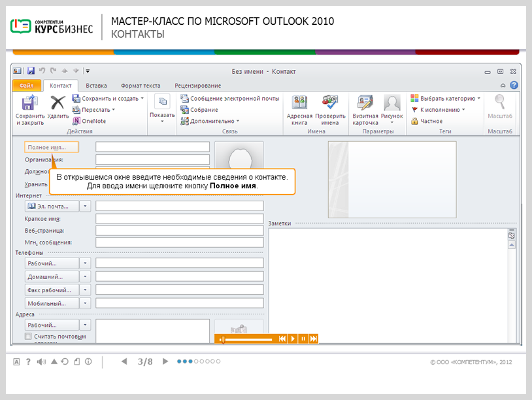The width and height of the screenshot is (532, 400).
Task: Open the arrow next to Домашний phone button
Action: tap(85, 276)
